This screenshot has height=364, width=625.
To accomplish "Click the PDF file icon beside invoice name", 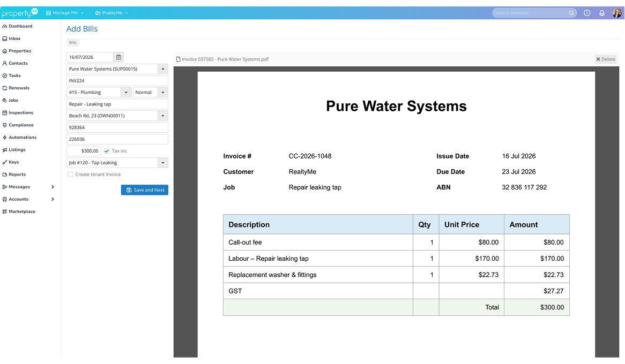I will [x=178, y=59].
